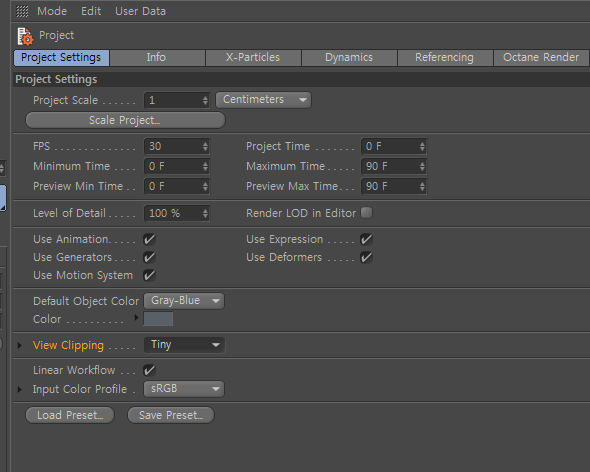This screenshot has width=590, height=472.
Task: Click the Project Scale spinner arrows
Action: [205, 100]
